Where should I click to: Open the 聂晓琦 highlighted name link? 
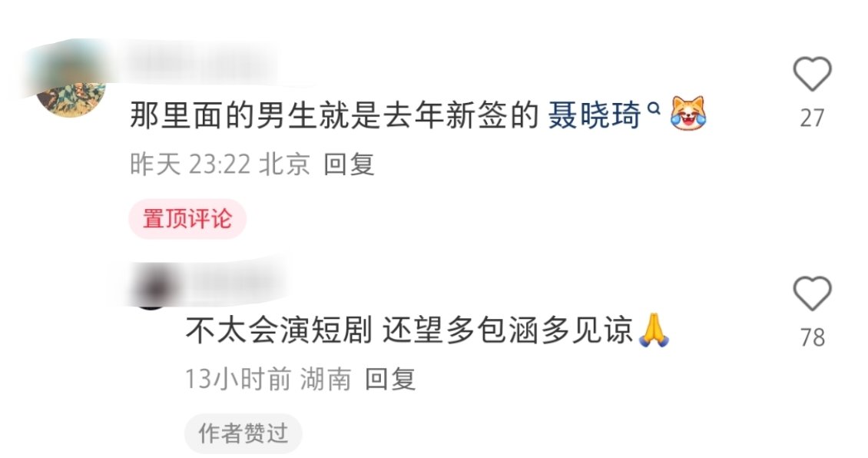[x=594, y=115]
